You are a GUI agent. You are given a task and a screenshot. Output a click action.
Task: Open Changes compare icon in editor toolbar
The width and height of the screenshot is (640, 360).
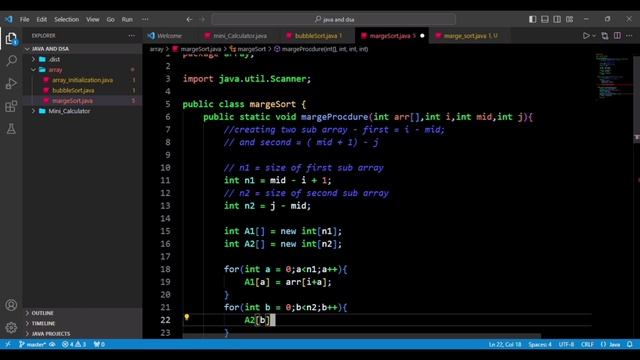pyautogui.click(x=605, y=36)
